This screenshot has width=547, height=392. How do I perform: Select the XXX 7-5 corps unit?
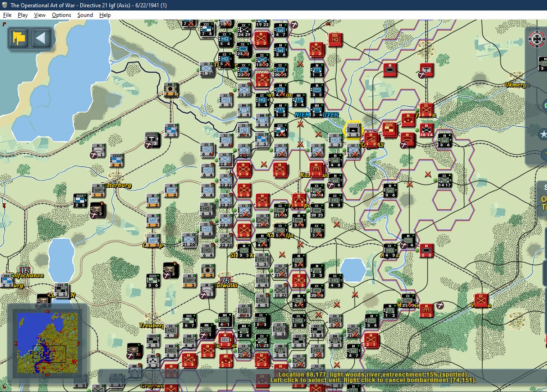(262, 140)
